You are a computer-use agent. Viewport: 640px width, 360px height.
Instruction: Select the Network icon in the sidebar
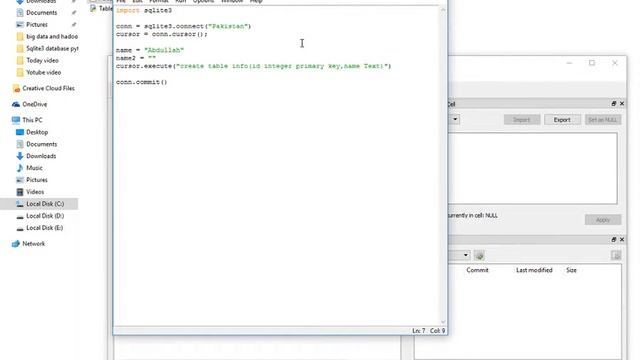click(x=16, y=244)
